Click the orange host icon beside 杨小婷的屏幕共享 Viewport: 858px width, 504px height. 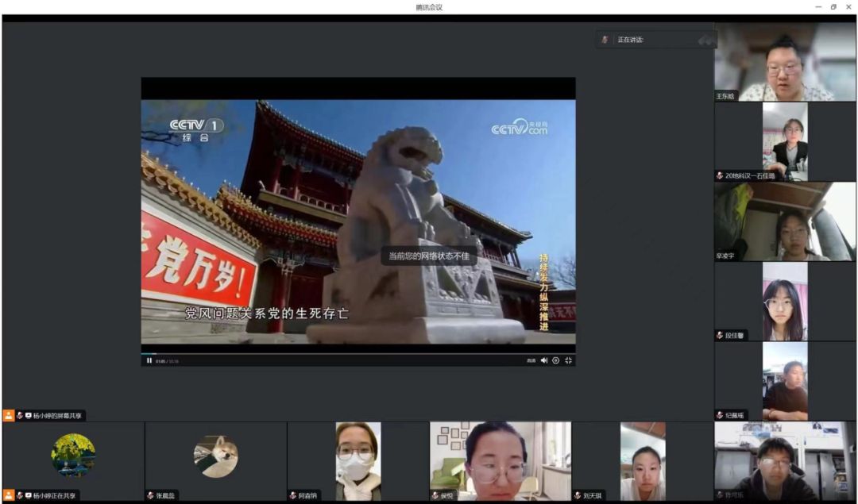click(x=9, y=415)
